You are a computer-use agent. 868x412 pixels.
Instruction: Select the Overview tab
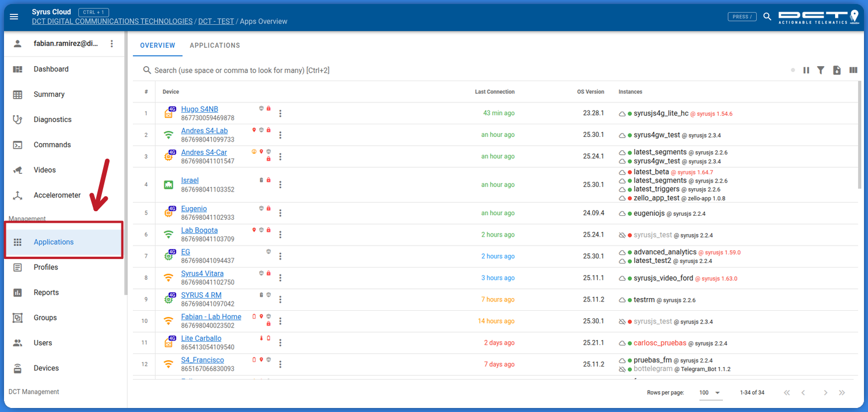[158, 45]
